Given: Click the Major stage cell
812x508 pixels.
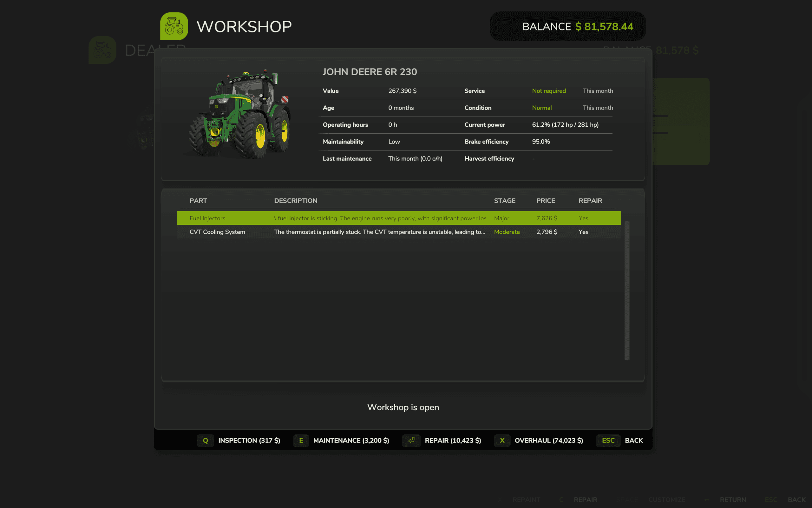Looking at the screenshot, I should pyautogui.click(x=501, y=218).
